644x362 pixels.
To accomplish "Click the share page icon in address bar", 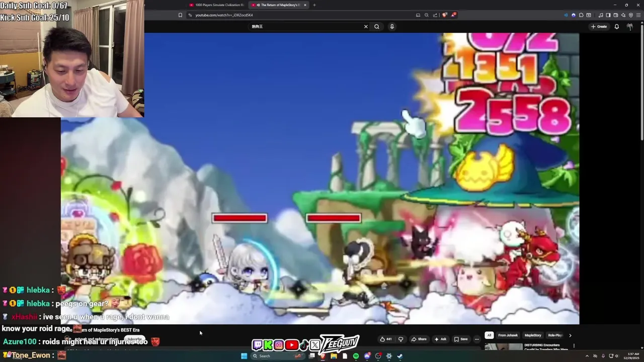I will click(435, 15).
